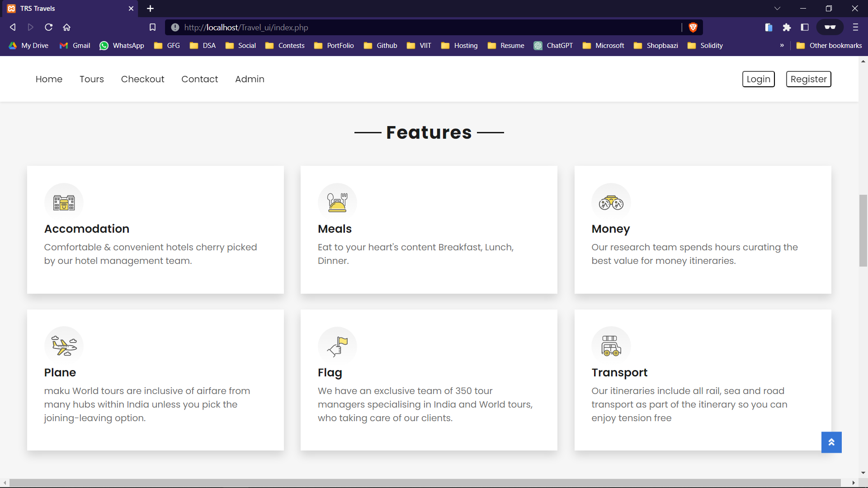The image size is (868, 488).
Task: Open the ChatGPT bookmark
Action: 553,45
